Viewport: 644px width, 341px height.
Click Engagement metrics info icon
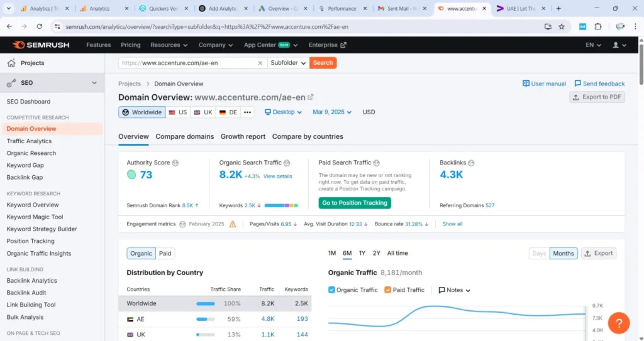(182, 224)
